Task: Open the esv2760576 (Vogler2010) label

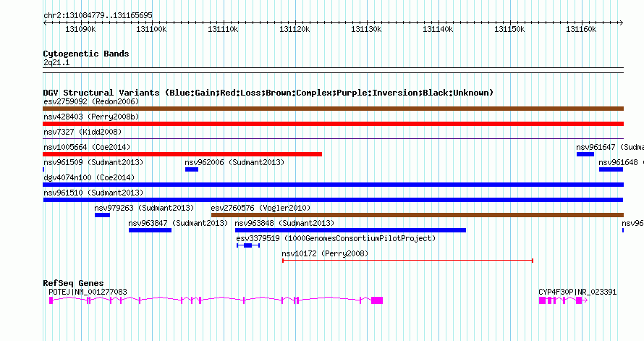Action: tap(260, 208)
